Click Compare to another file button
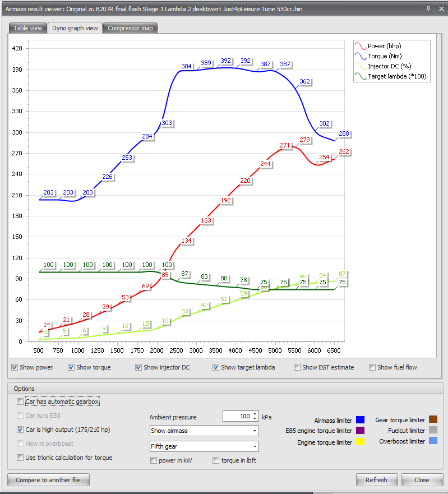 point(48,480)
